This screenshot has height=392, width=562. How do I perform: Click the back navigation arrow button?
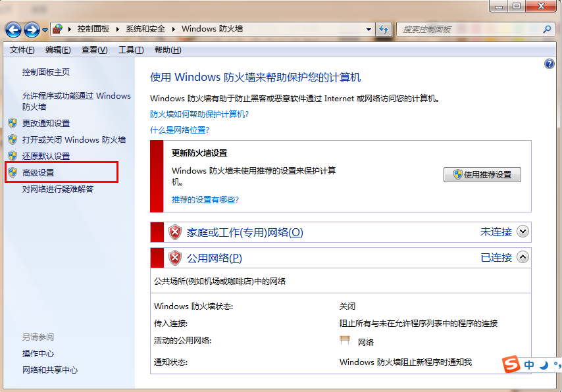click(x=13, y=30)
